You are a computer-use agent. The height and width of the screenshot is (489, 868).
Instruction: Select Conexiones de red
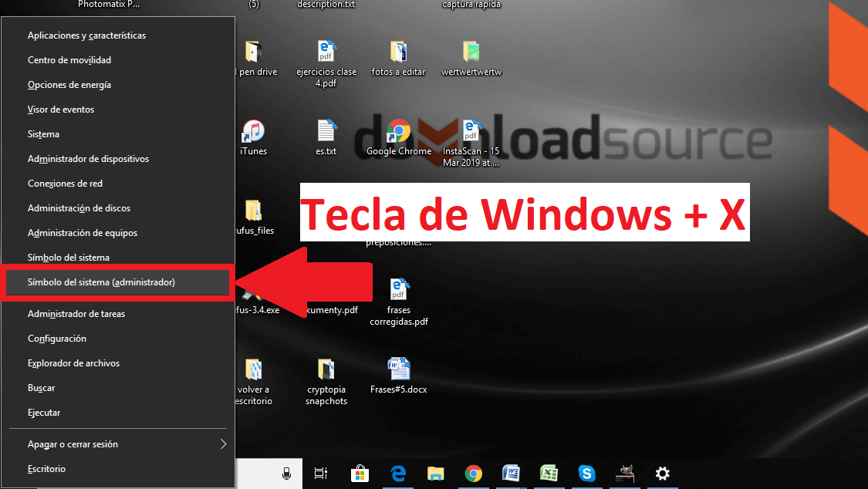(118, 183)
